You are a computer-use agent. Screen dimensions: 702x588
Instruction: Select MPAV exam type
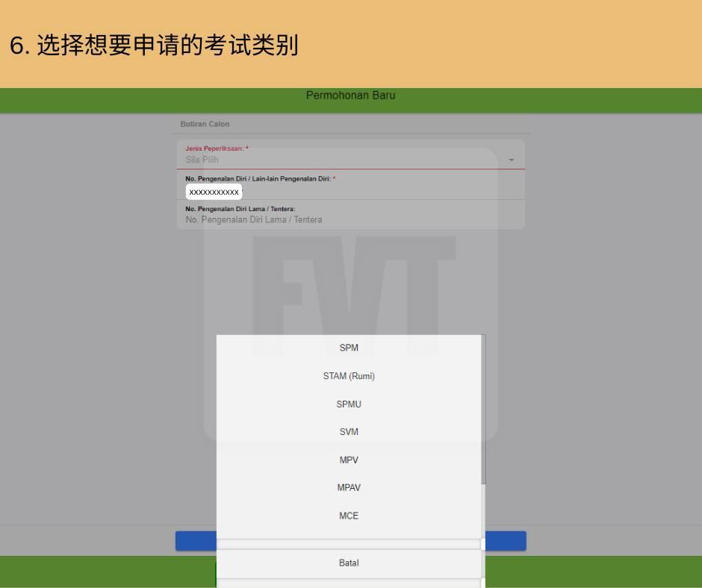point(349,488)
